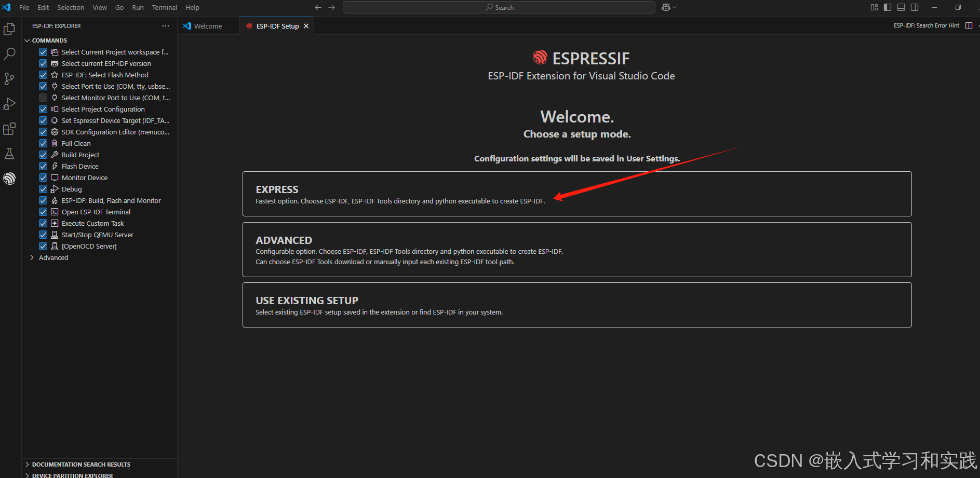
Task: Open the Explorer view in activity bar
Action: (9, 29)
